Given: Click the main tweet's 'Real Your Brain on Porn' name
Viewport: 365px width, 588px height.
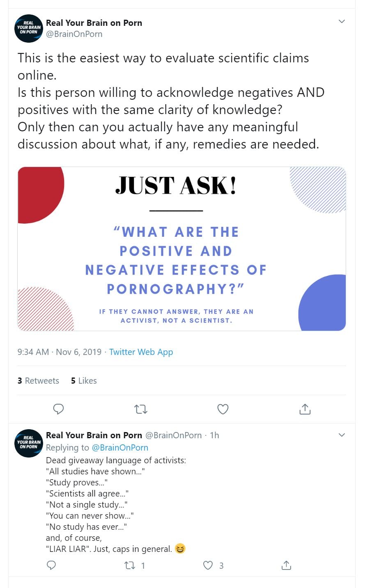Looking at the screenshot, I should [x=94, y=23].
